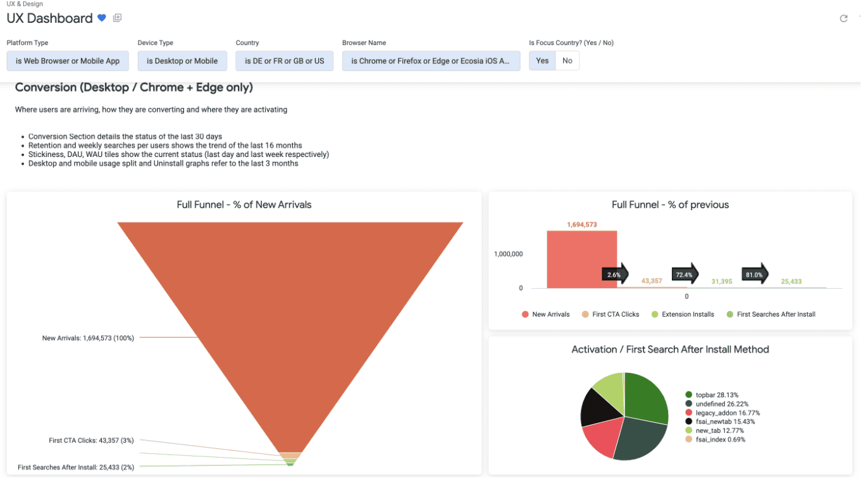This screenshot has height=485, width=868.
Task: Click the red legacy_addon pie slice
Action: [604, 437]
